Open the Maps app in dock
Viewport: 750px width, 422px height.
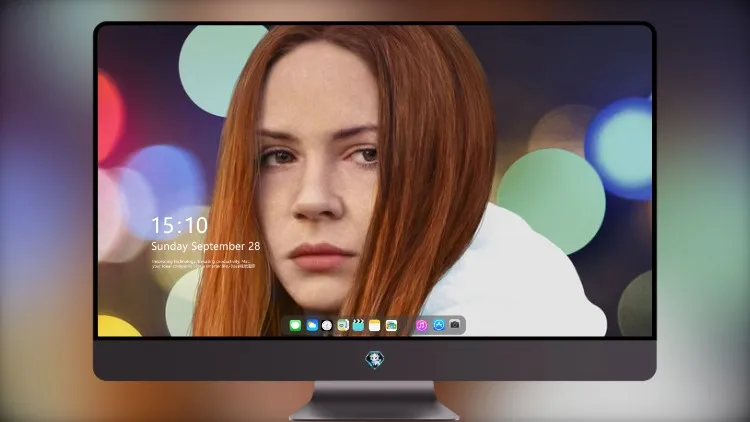tap(343, 325)
